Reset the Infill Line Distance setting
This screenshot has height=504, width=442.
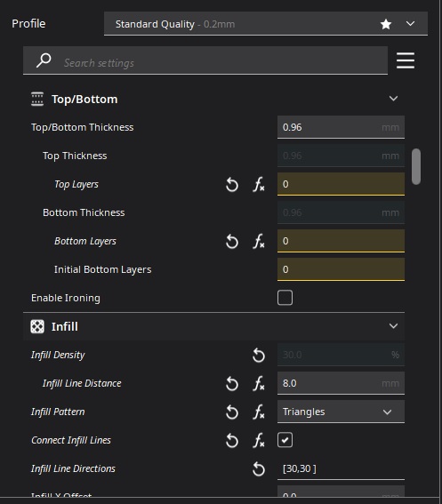[x=231, y=383]
